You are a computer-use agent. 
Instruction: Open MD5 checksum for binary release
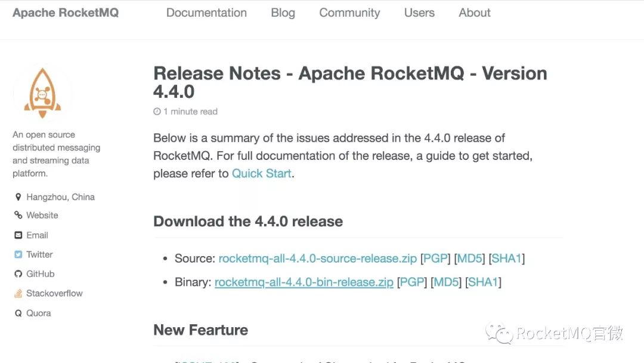[447, 282]
